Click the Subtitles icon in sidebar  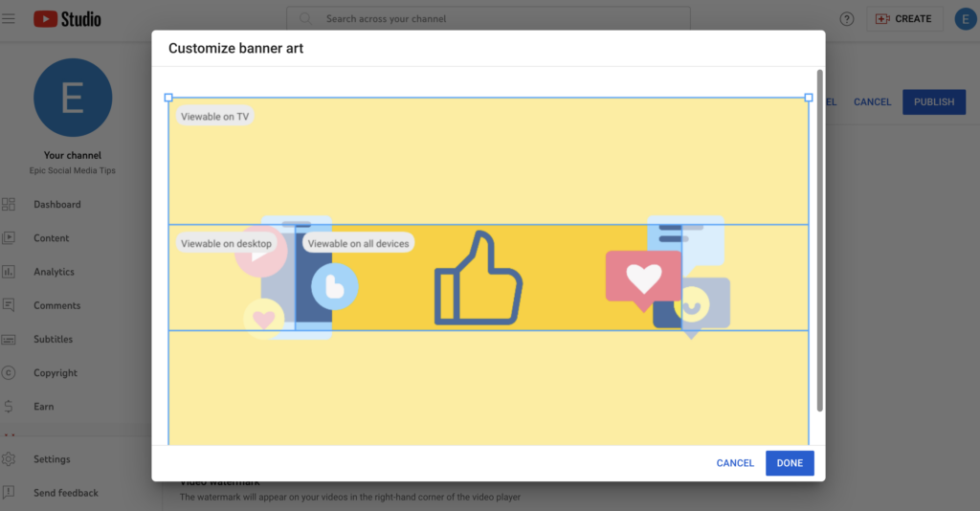click(x=9, y=339)
